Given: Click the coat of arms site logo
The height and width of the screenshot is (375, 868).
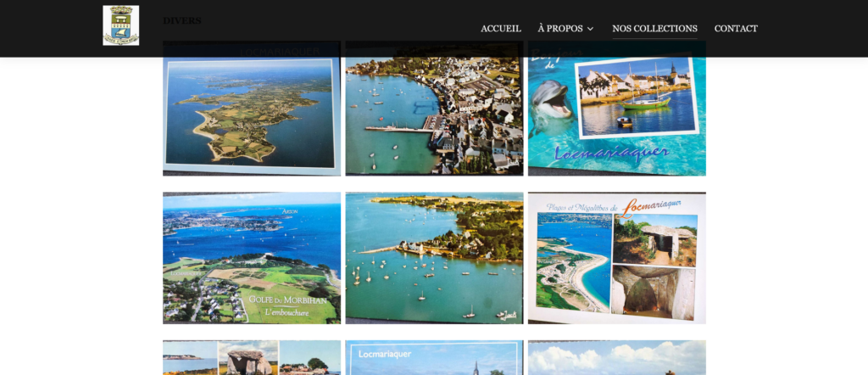Looking at the screenshot, I should pos(120,25).
